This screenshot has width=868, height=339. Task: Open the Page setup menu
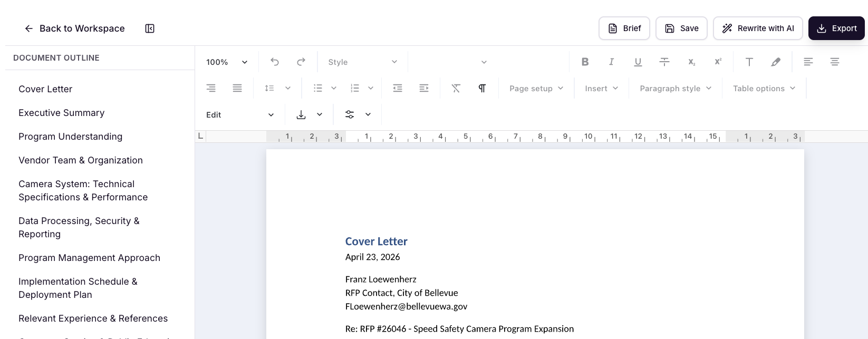(536, 88)
